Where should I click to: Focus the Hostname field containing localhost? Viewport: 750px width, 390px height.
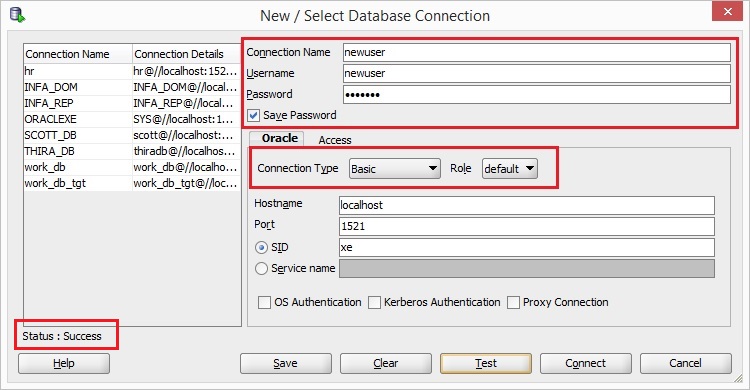coord(527,205)
